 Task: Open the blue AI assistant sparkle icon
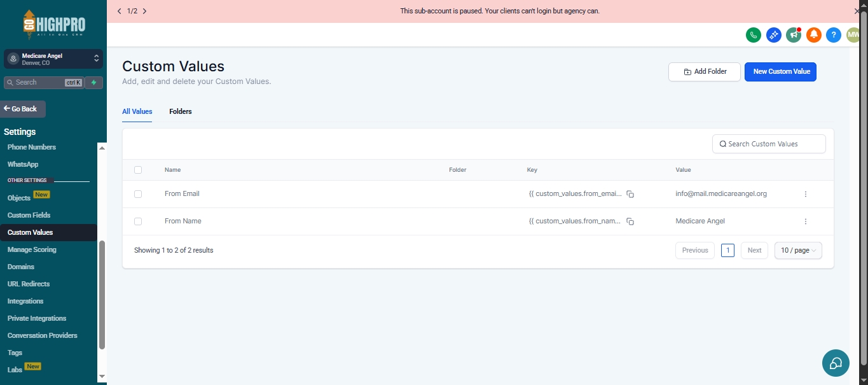click(774, 35)
